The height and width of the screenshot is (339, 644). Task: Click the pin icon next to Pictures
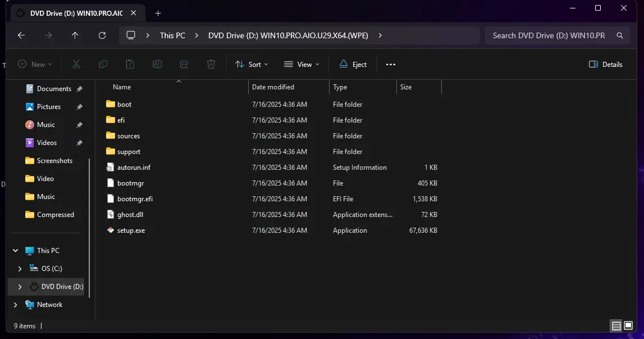click(80, 107)
